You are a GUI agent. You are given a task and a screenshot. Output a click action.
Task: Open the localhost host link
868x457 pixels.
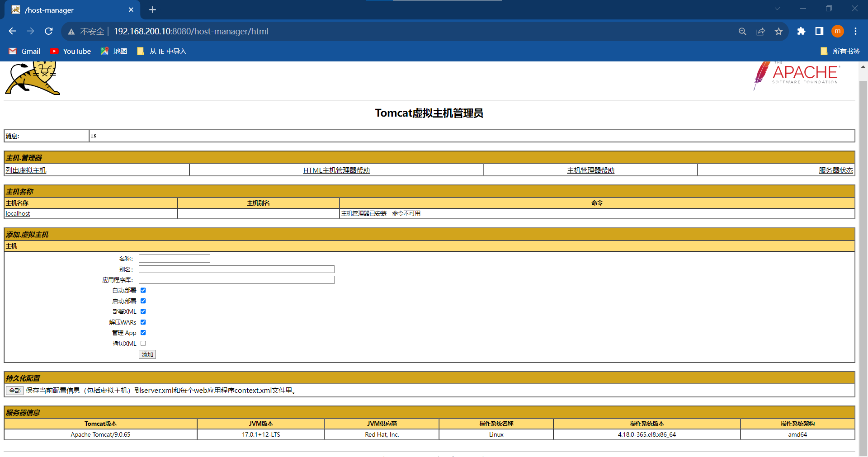point(18,213)
